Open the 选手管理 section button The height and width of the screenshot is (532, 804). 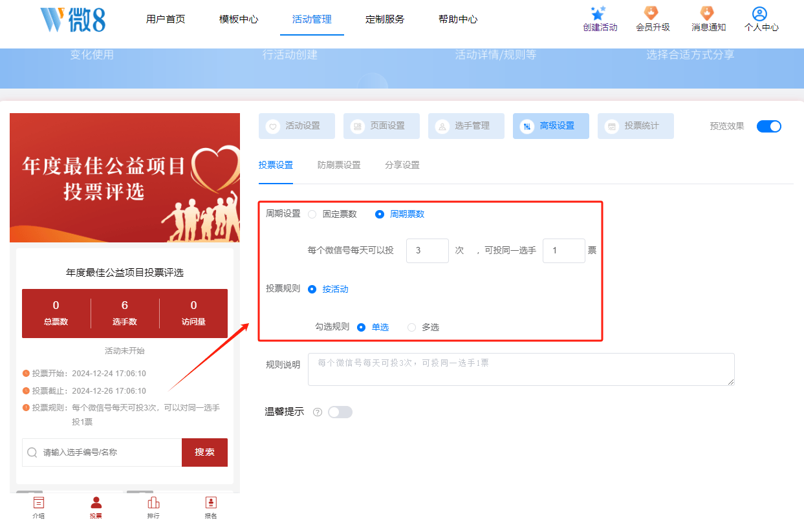coord(466,126)
